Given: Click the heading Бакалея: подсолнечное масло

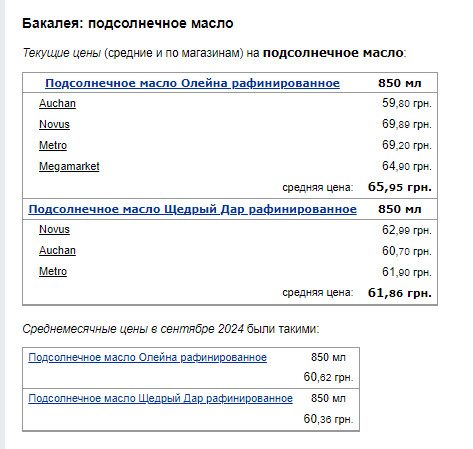Looking at the screenshot, I should coord(128,24).
